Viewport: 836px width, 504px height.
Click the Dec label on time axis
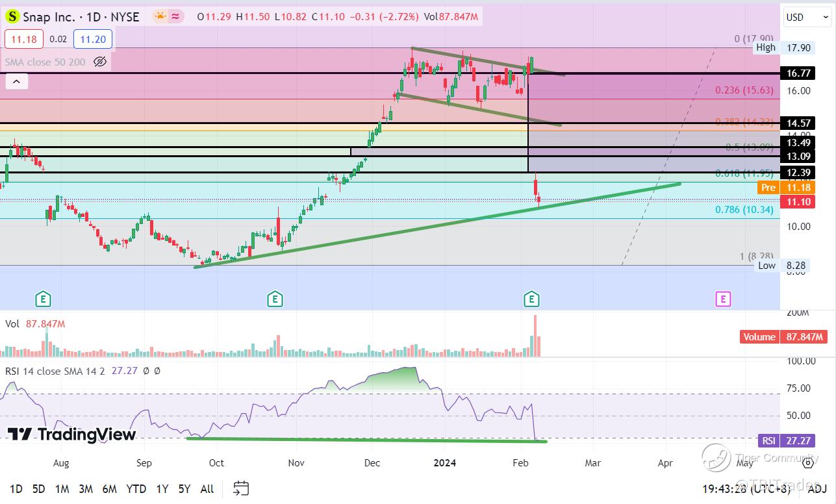tap(371, 463)
